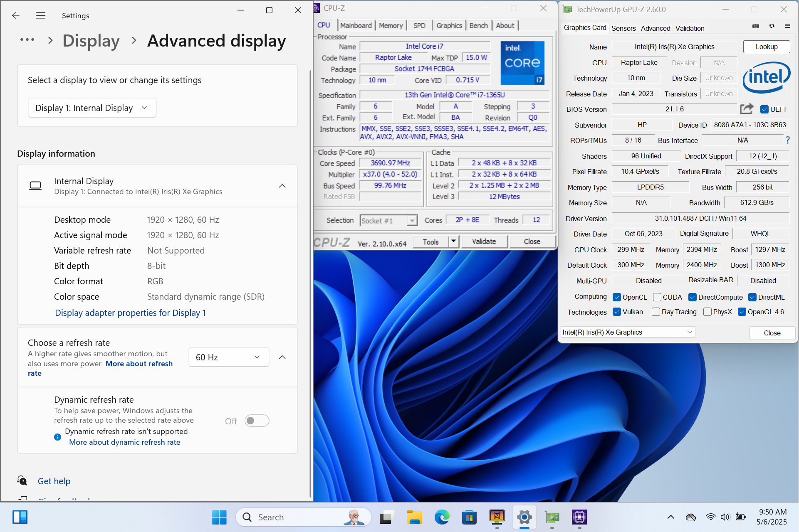
Task: Toggle the Vulkan checkbox
Action: pos(617,312)
